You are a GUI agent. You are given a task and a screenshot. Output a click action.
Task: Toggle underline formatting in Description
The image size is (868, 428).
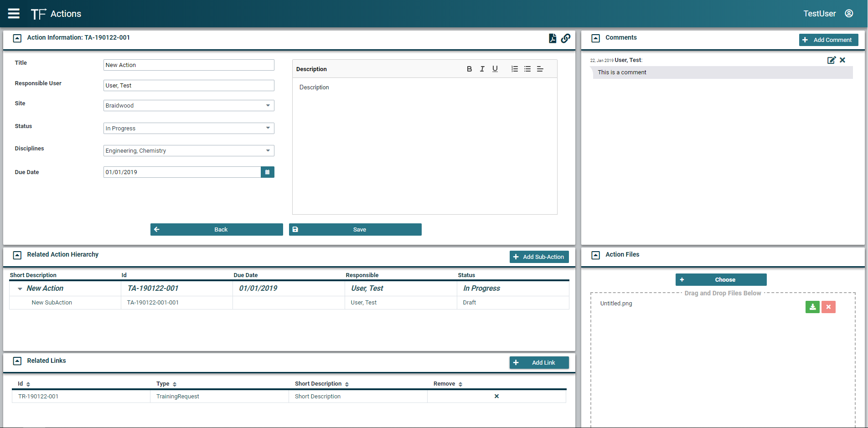[495, 69]
